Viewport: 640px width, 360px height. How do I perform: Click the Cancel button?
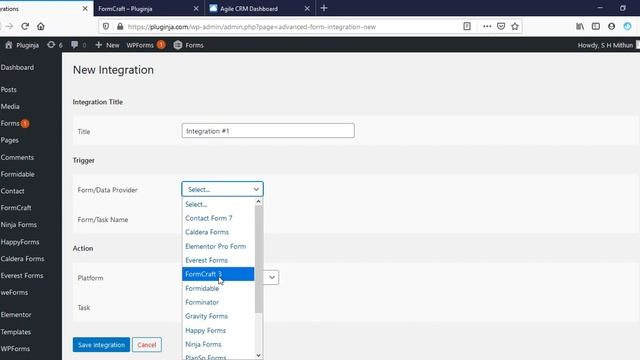point(147,345)
